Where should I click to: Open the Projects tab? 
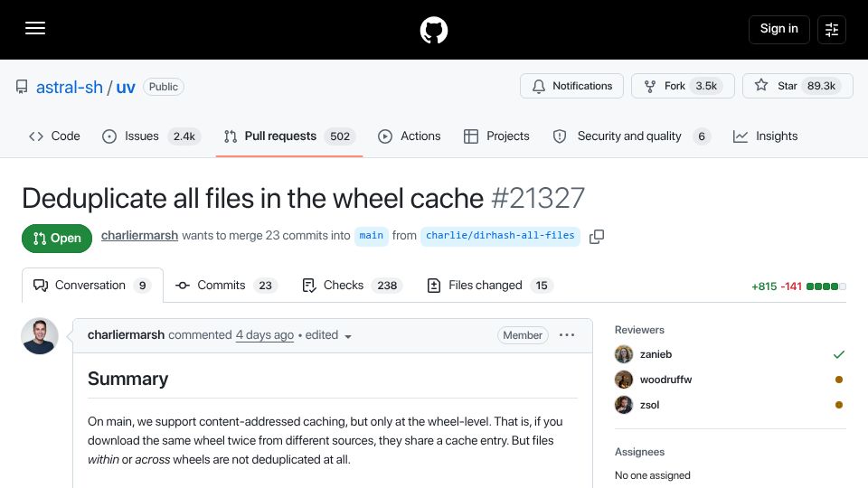[x=496, y=136]
